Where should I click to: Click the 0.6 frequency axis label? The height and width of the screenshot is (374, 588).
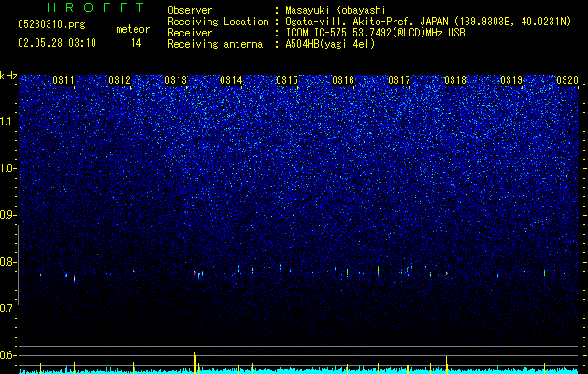(x=8, y=355)
